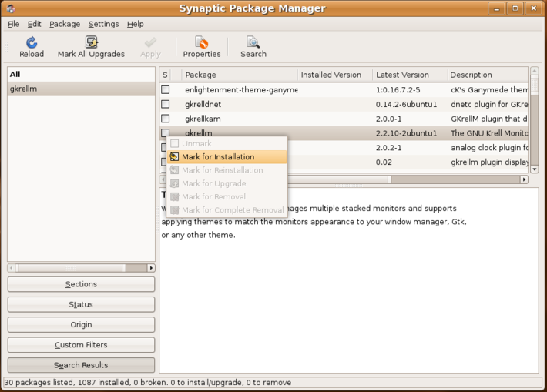
Task: Click the Origin button
Action: (81, 325)
